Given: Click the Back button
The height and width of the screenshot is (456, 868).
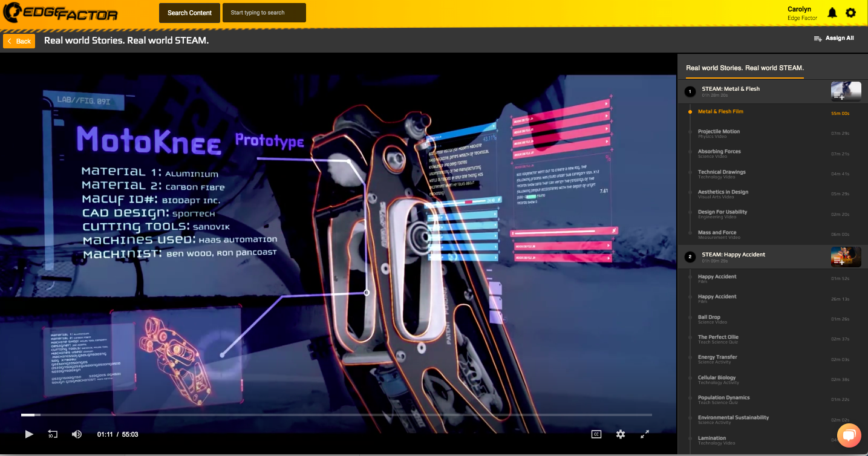Looking at the screenshot, I should [19, 41].
